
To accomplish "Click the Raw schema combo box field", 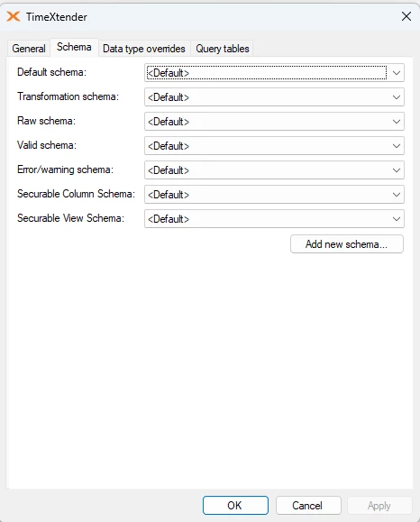I will [274, 122].
